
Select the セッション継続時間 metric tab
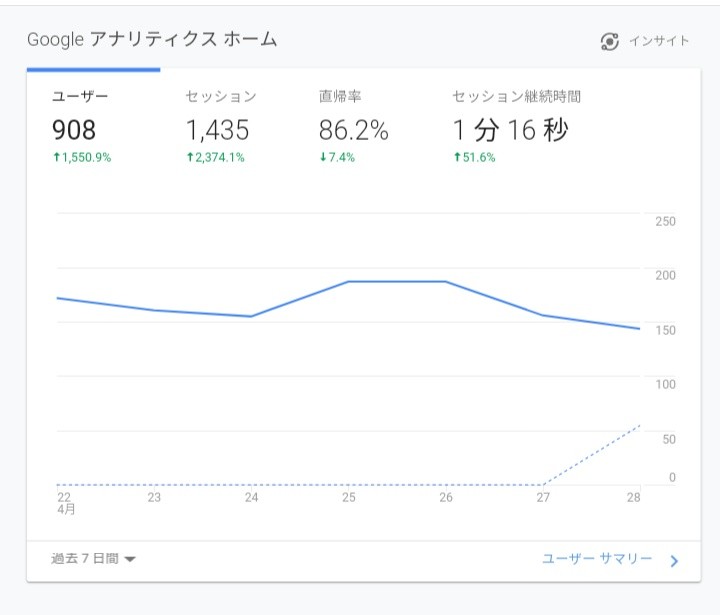point(516,97)
